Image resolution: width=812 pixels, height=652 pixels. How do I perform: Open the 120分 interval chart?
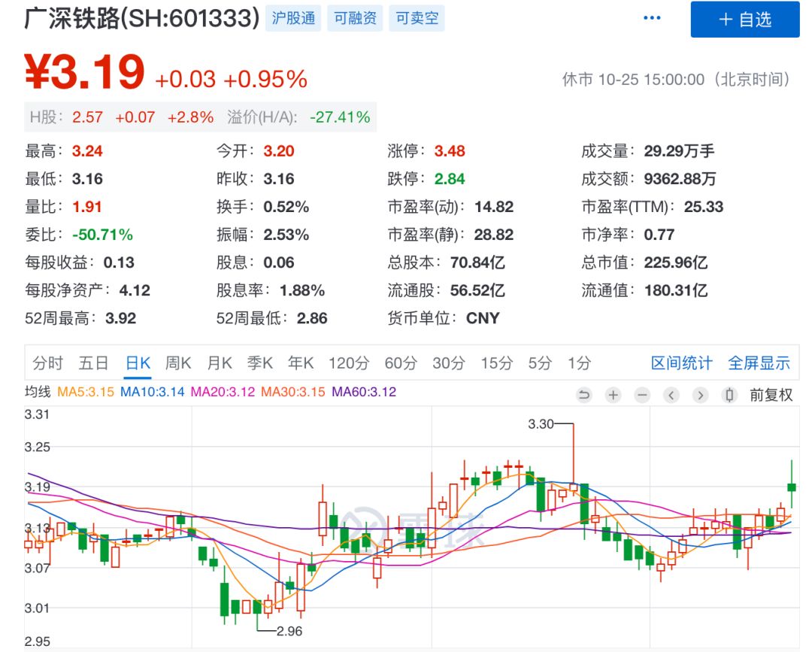click(349, 363)
